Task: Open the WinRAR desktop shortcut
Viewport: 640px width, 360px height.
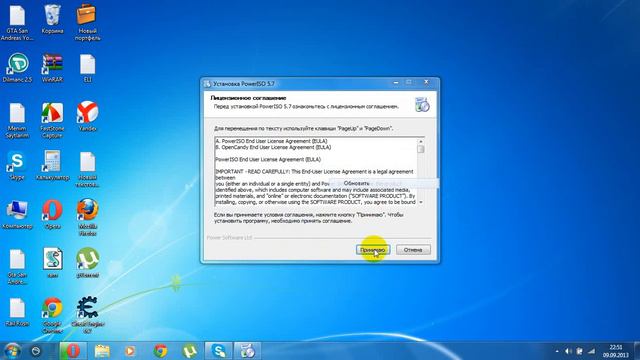Action: pos(52,67)
